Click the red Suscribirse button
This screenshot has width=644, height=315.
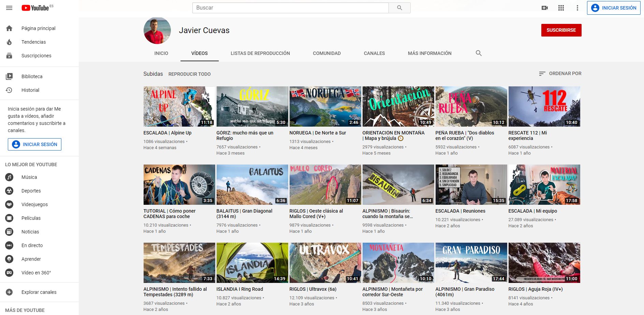[x=561, y=30]
